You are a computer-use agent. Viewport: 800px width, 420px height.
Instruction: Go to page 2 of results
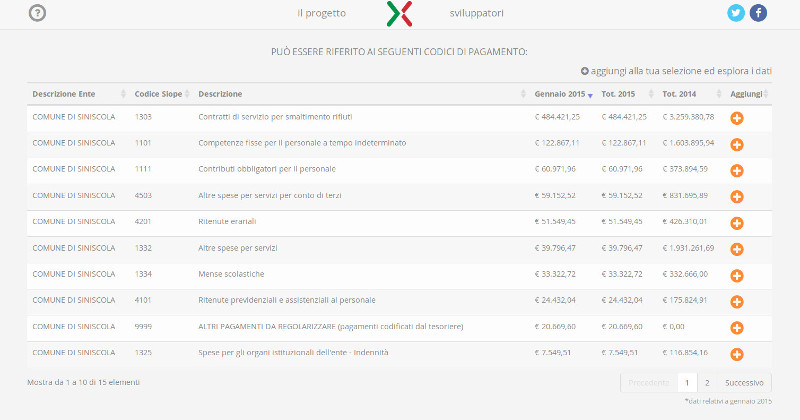pyautogui.click(x=707, y=382)
